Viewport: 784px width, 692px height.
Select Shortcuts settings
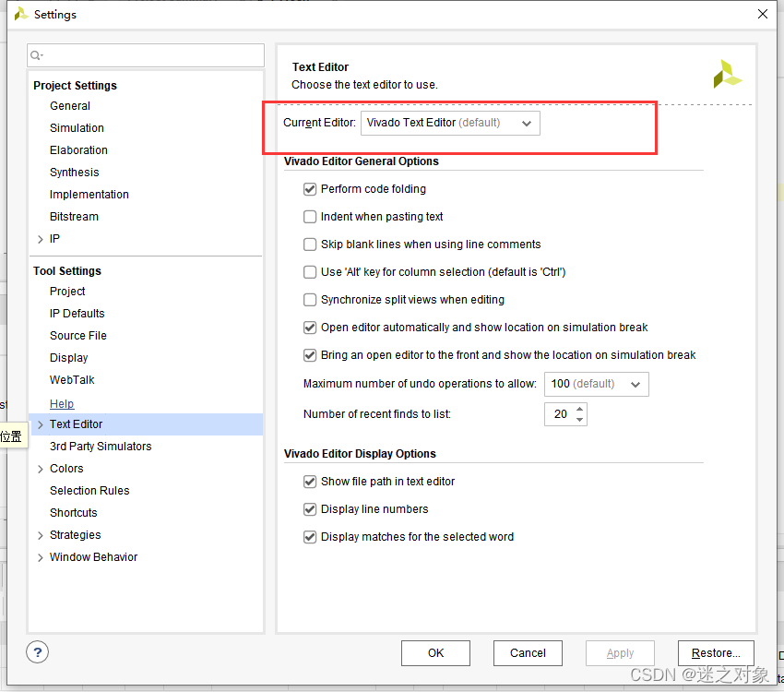[x=74, y=513]
